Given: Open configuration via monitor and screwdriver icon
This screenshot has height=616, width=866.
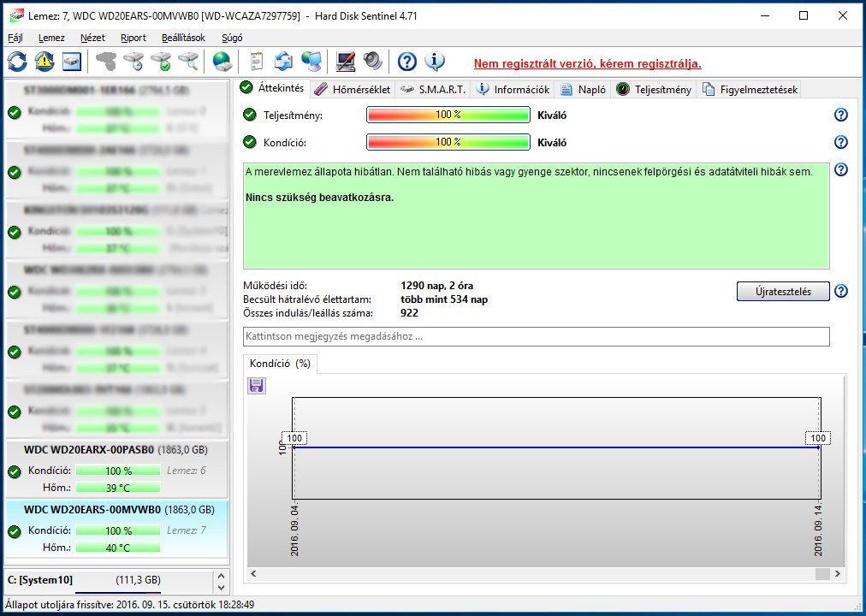Looking at the screenshot, I should (x=346, y=62).
